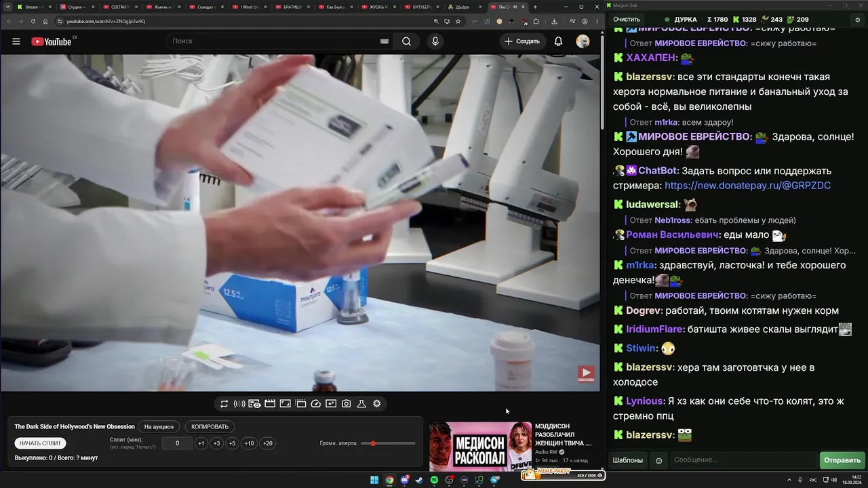Image resolution: width=868 pixels, height=488 pixels.
Task: Go to the YouTube home logo
Action: coord(52,41)
